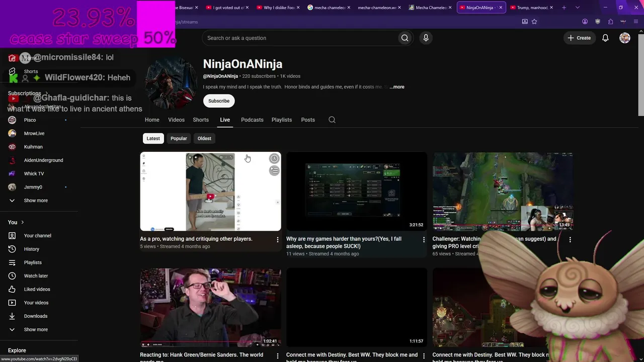The height and width of the screenshot is (362, 644).
Task: Click the YouTube search input field
Action: [x=299, y=38]
